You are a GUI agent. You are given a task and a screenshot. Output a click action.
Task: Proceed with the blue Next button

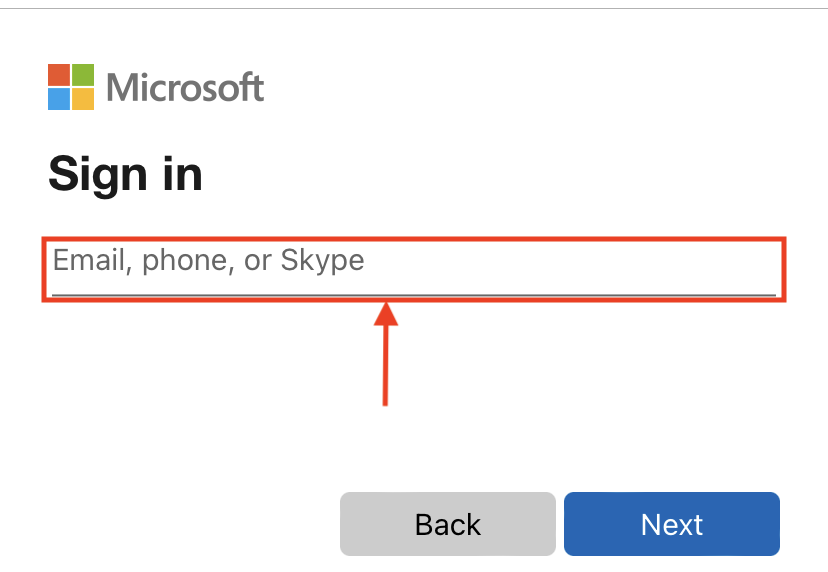click(x=672, y=524)
